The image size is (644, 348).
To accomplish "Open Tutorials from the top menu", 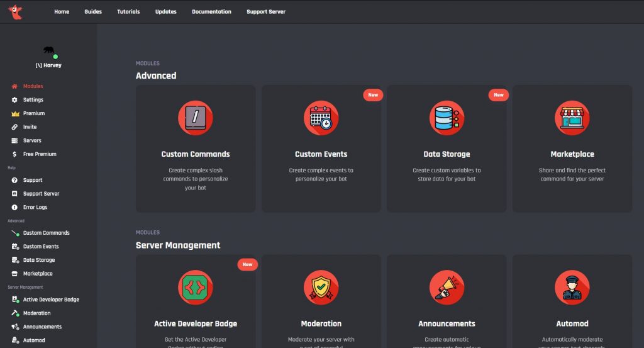I will pos(128,12).
